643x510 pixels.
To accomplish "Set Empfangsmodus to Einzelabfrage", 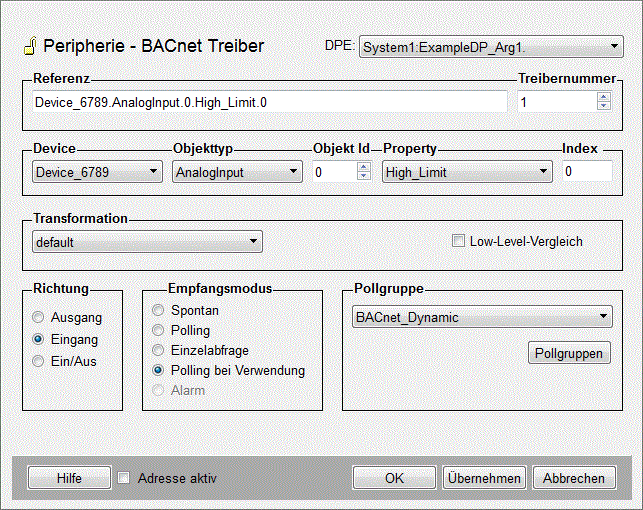I will 158,350.
